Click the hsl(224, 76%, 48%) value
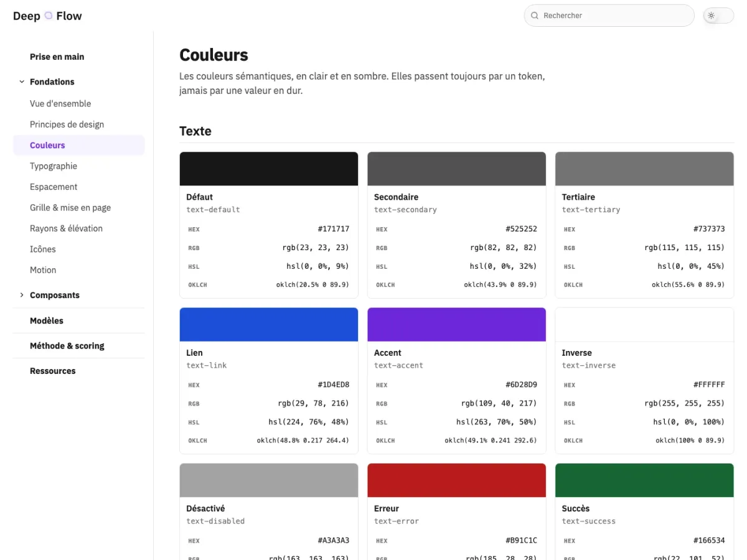 click(x=309, y=422)
